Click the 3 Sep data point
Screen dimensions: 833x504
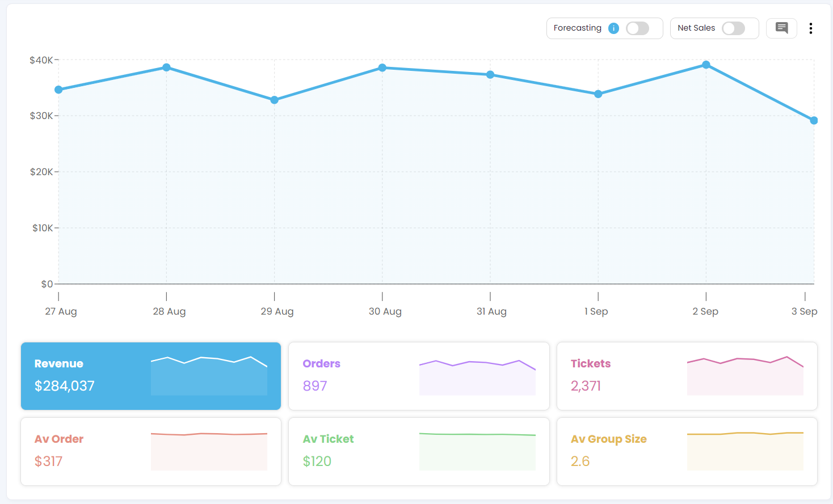click(814, 120)
